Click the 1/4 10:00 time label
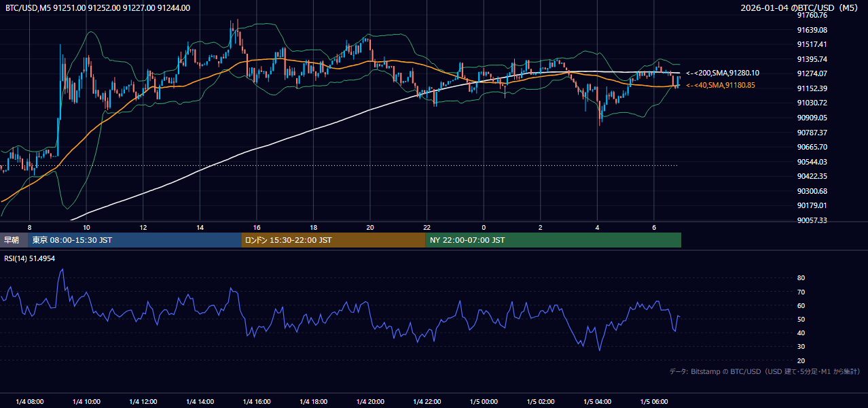Image resolution: width=868 pixels, height=408 pixels. (x=86, y=401)
